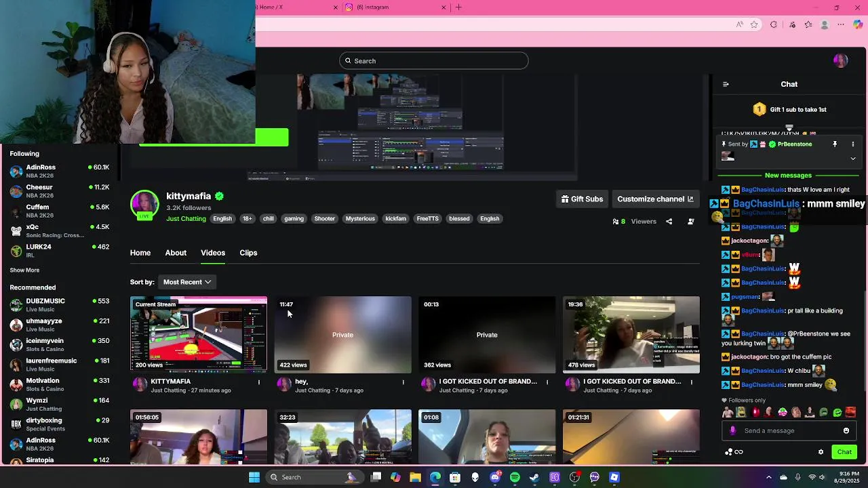Image resolution: width=868 pixels, height=488 pixels.
Task: Open the emoji picker in the chat input
Action: [846, 430]
